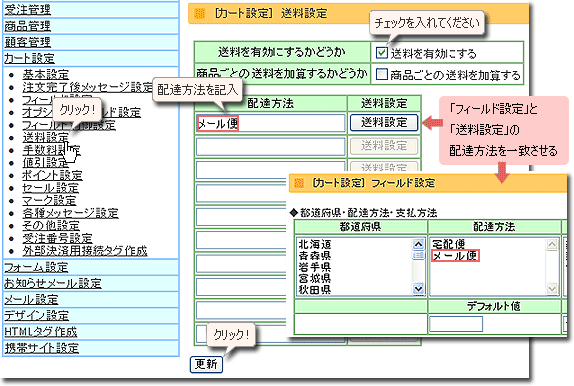This screenshot has height=386, width=574.
Task: Click the 送料設定 button for メール便
Action: [384, 122]
